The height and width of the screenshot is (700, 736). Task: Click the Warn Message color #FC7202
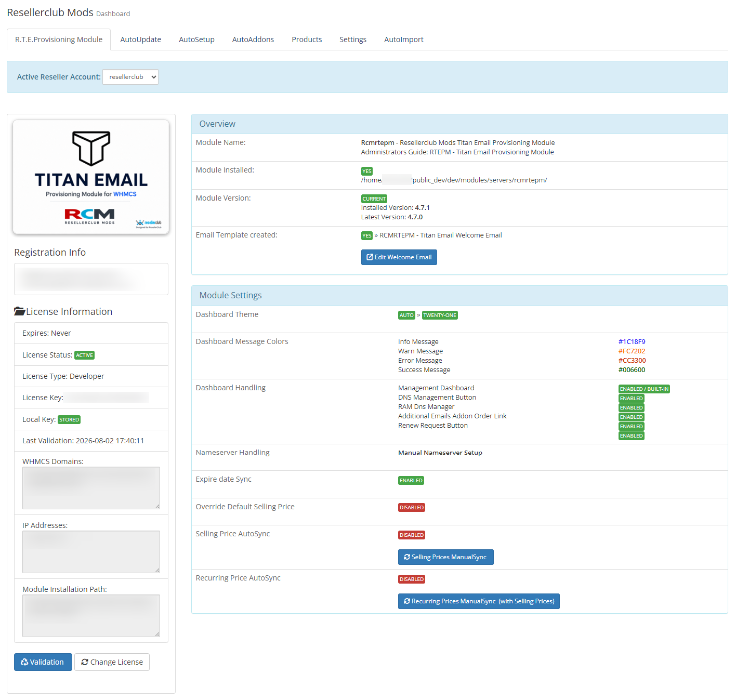pyautogui.click(x=632, y=351)
